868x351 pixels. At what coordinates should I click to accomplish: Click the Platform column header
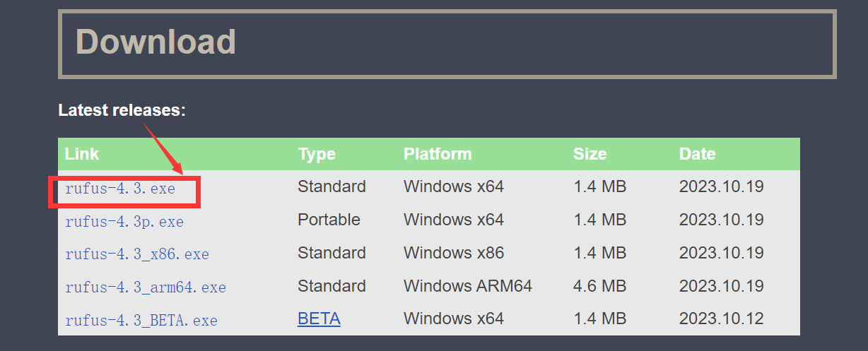pos(438,154)
